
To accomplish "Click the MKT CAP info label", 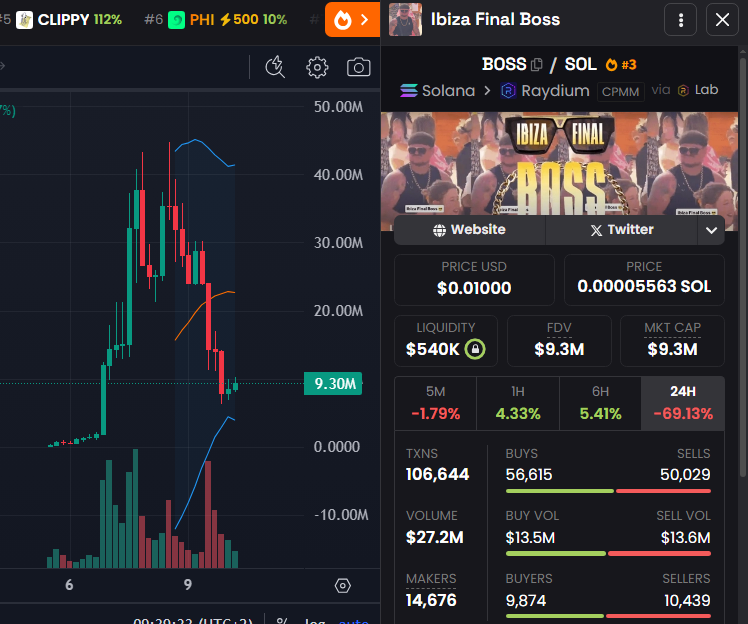I will click(x=672, y=328).
